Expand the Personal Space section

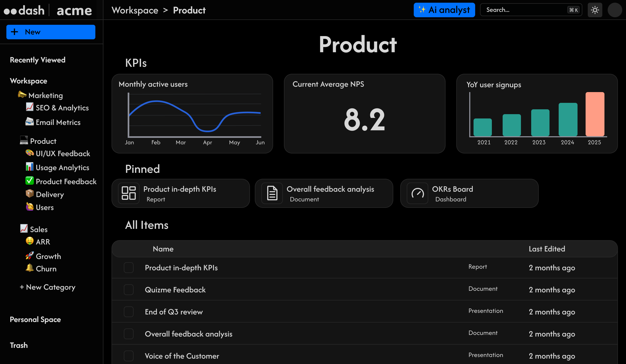click(x=35, y=320)
